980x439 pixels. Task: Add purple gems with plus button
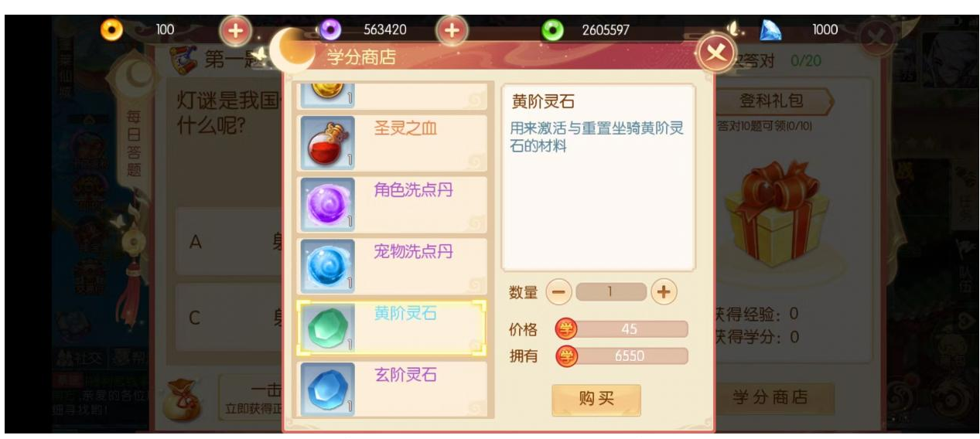point(452,31)
